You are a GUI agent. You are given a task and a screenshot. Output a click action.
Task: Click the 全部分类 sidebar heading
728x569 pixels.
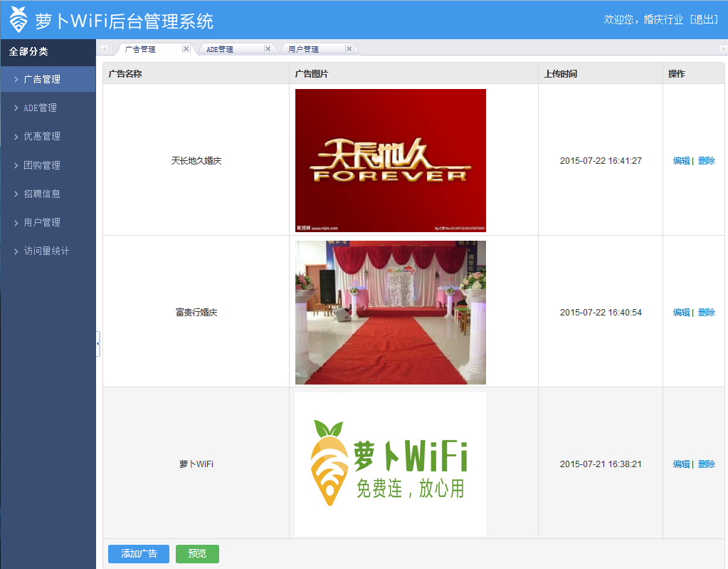[28, 51]
